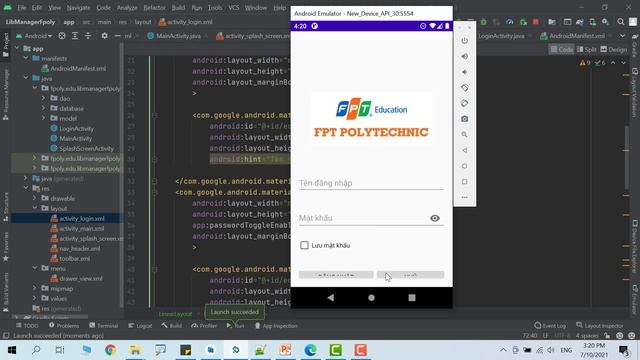This screenshot has height=360, width=640.
Task: Open Chrome from the taskbar
Action: (111, 350)
